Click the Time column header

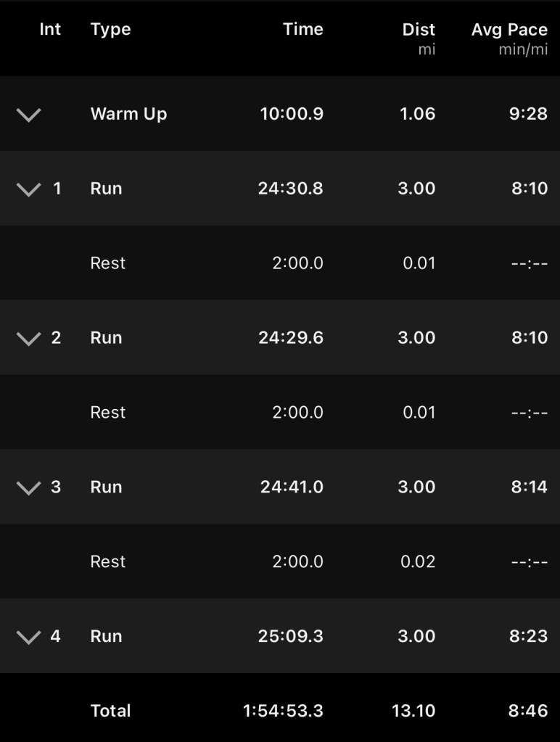302,30
